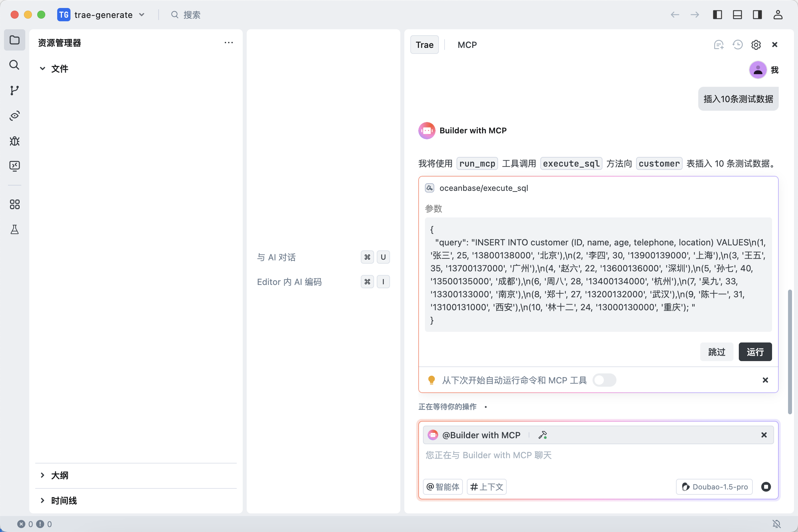This screenshot has width=798, height=532.
Task: Click the 跳过 skip button
Action: 717,352
